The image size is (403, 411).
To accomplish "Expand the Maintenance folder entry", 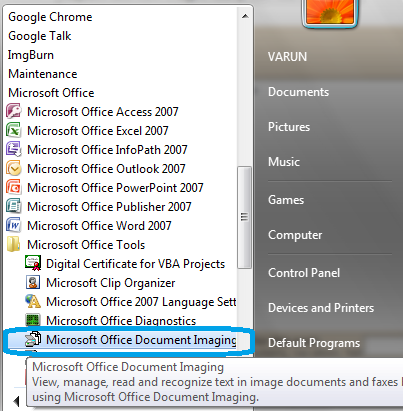I will (x=43, y=74).
